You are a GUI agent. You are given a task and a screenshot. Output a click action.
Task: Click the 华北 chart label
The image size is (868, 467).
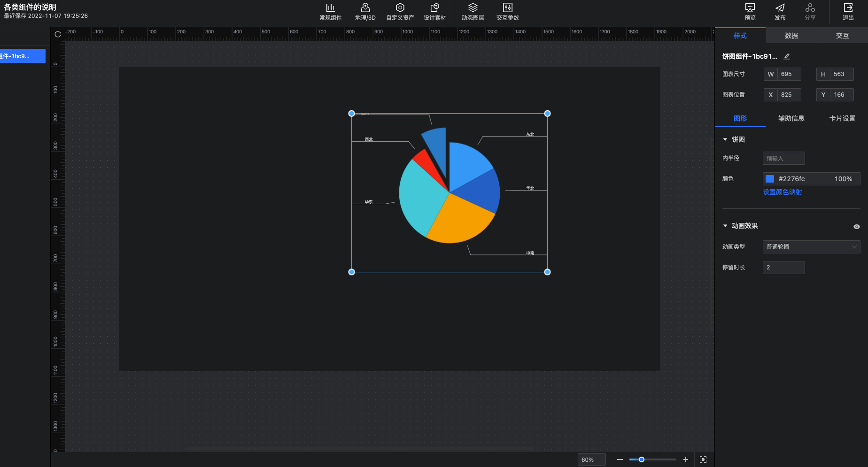coord(530,188)
